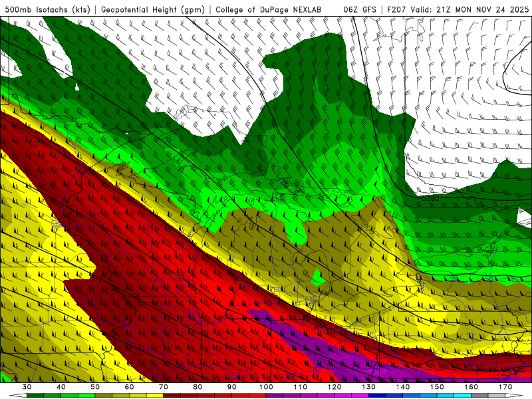Click the legend value '140'

(403, 387)
